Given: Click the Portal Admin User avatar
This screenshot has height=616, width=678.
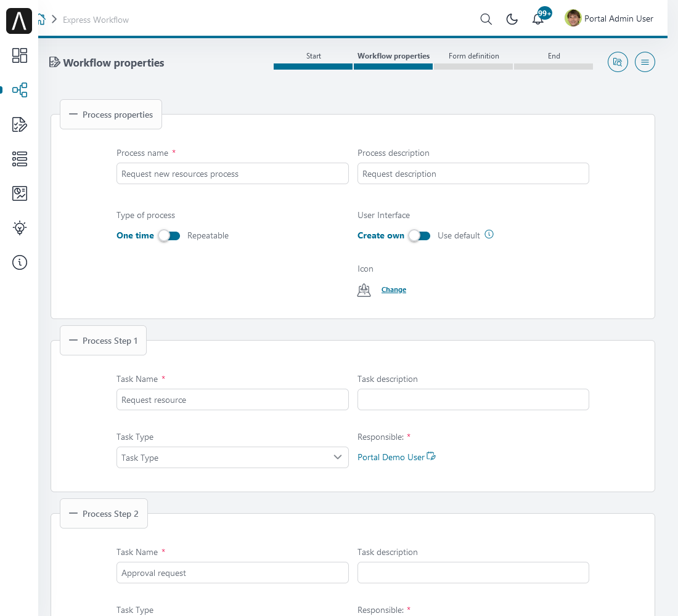Looking at the screenshot, I should point(573,18).
